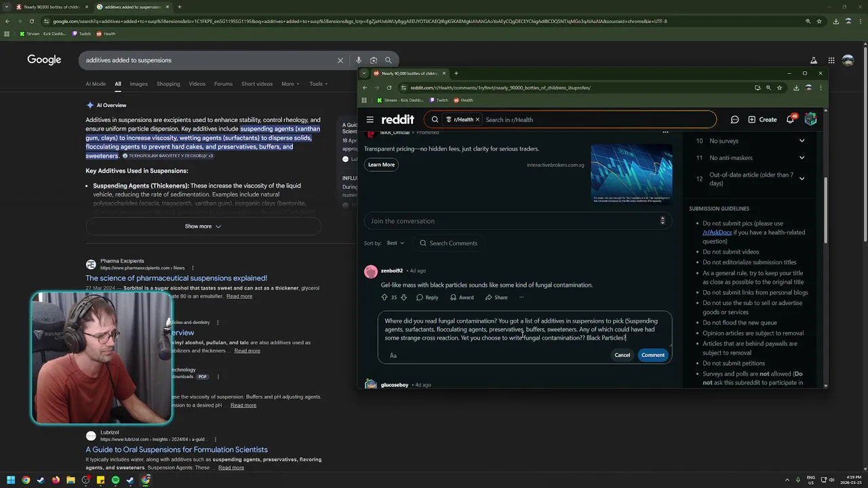Click the Google search magnifier icon
The image size is (868, 488).
tap(389, 60)
